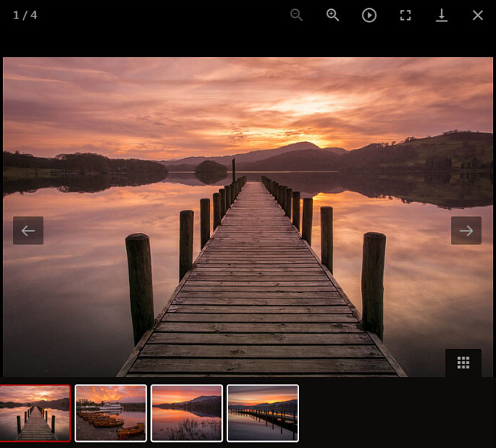Image resolution: width=496 pixels, height=448 pixels.
Task: Click the nearest right wooden post in photo
Action: (373, 282)
